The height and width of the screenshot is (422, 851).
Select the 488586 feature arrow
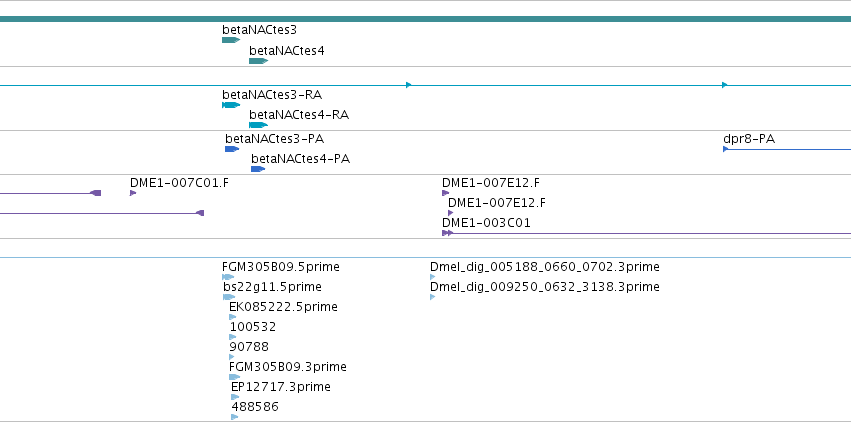click(x=234, y=417)
